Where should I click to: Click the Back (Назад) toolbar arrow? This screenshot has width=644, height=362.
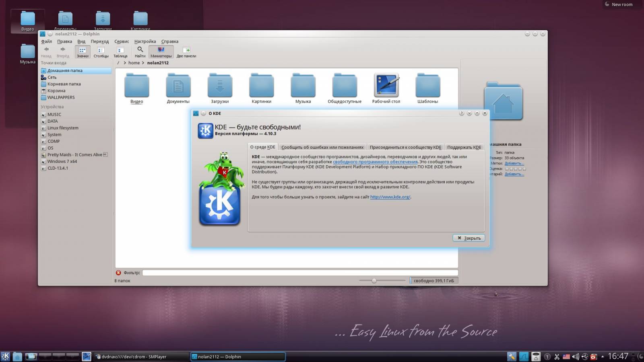tap(46, 52)
